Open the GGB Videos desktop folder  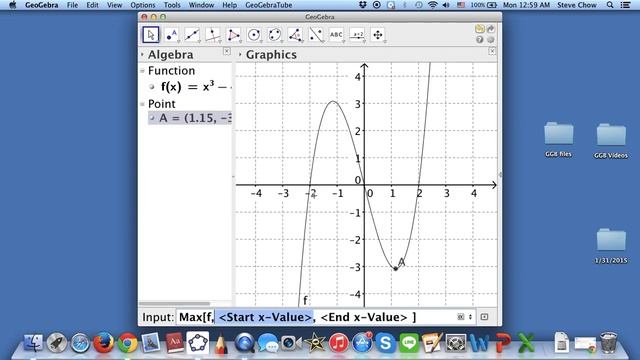[611, 141]
